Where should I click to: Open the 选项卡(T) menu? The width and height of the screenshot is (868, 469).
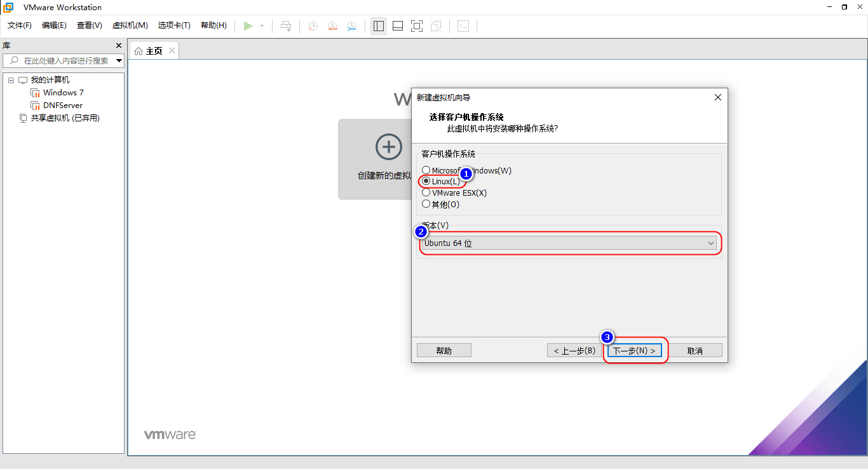coord(174,25)
